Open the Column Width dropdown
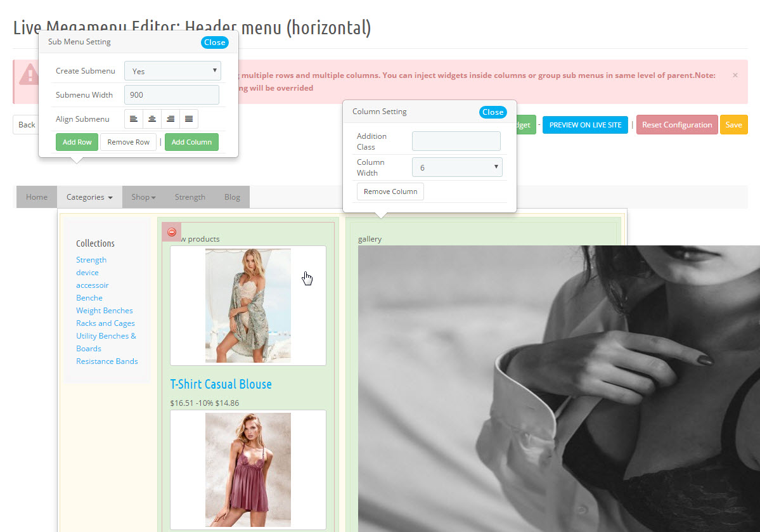This screenshot has width=760, height=532. pyautogui.click(x=457, y=167)
